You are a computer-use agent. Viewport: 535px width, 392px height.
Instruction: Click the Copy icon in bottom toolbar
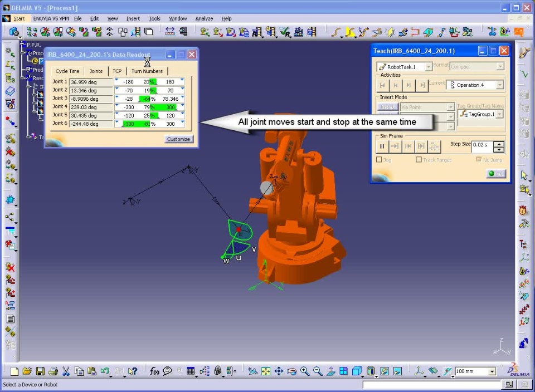pos(79,371)
